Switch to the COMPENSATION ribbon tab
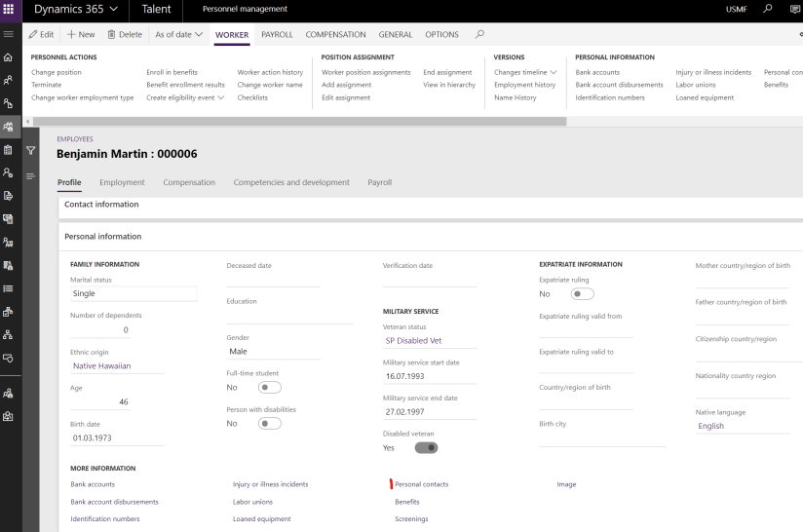This screenshot has width=803, height=532. coord(335,34)
